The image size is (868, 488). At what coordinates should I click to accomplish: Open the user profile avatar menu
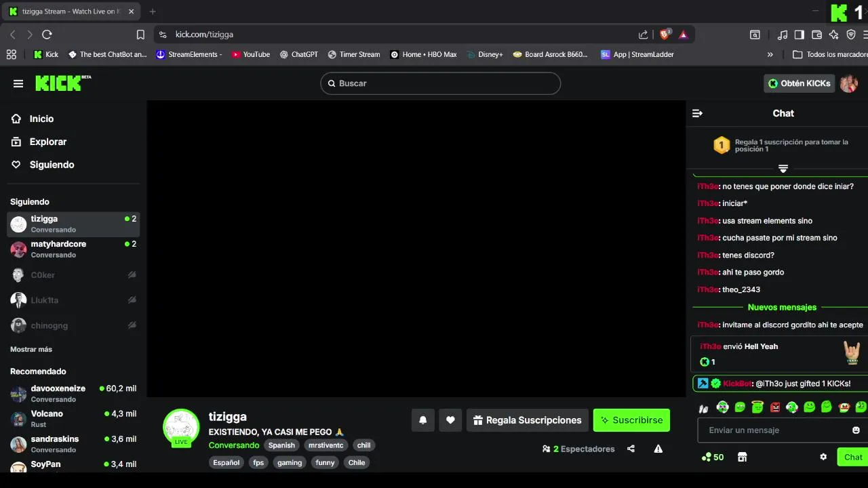click(x=849, y=83)
